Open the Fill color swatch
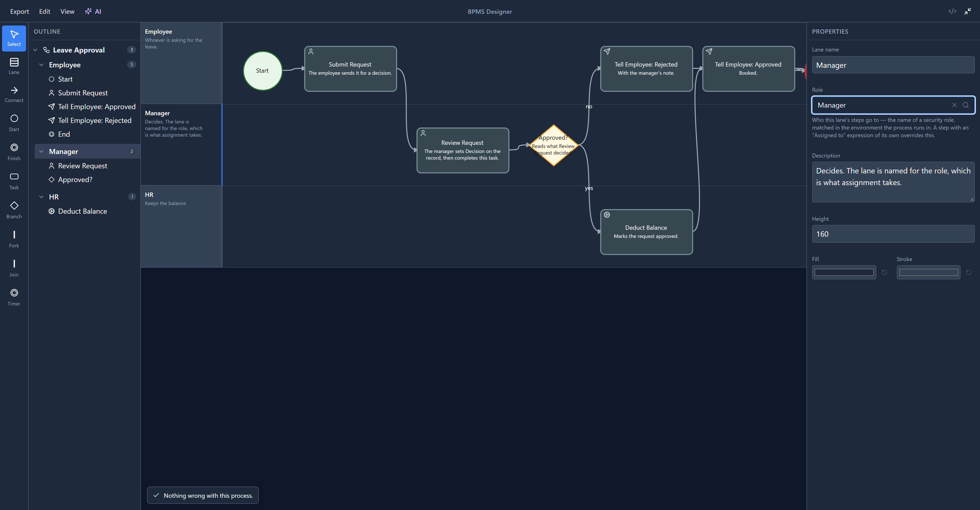Screen dimensions: 980x510 coord(844,273)
